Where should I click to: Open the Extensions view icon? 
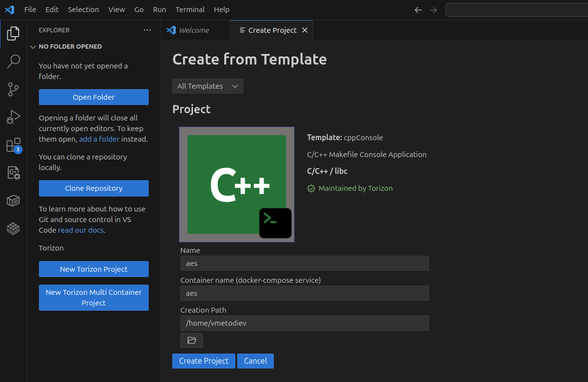13,145
